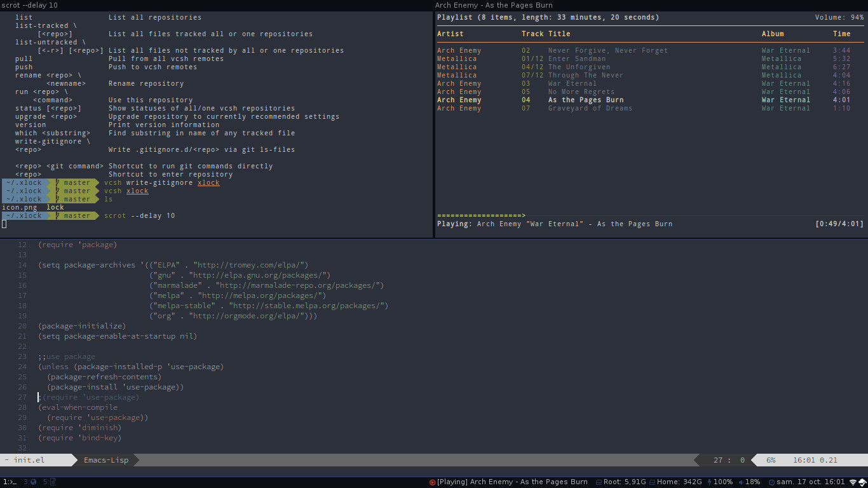Image resolution: width=868 pixels, height=488 pixels.
Task: Switch to workspace 5
Action: tap(50, 482)
